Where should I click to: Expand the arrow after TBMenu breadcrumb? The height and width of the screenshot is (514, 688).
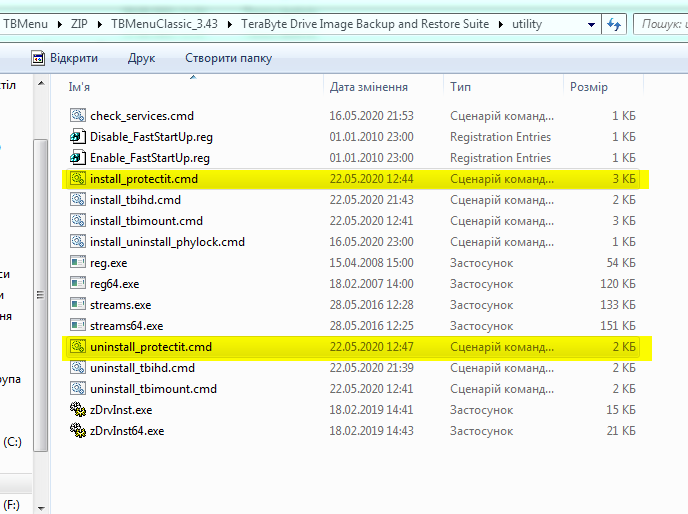click(60, 25)
